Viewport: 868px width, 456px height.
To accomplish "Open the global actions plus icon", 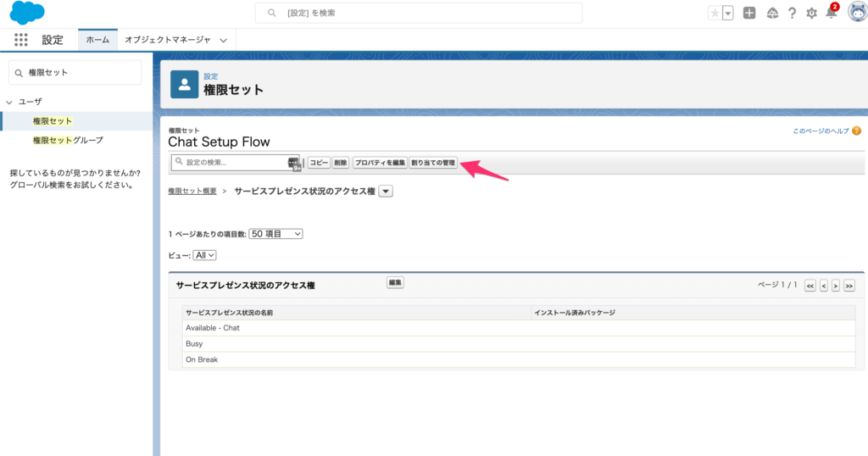I will (x=749, y=13).
